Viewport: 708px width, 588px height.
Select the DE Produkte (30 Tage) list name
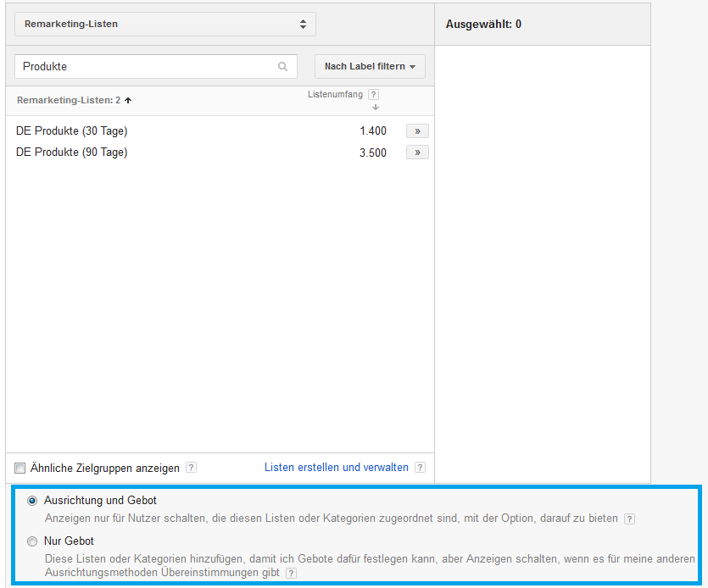72,131
